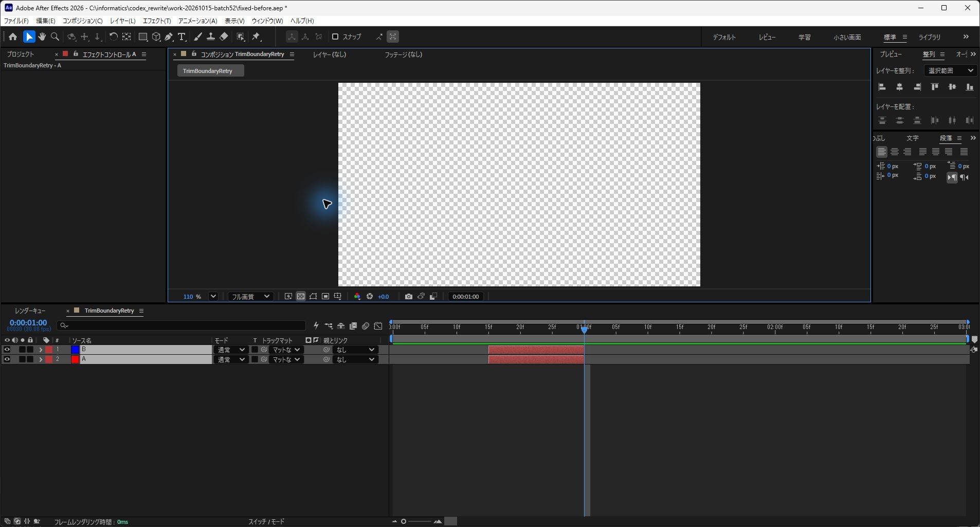
Task: Select the Clone Stamp tool
Action: point(211,37)
